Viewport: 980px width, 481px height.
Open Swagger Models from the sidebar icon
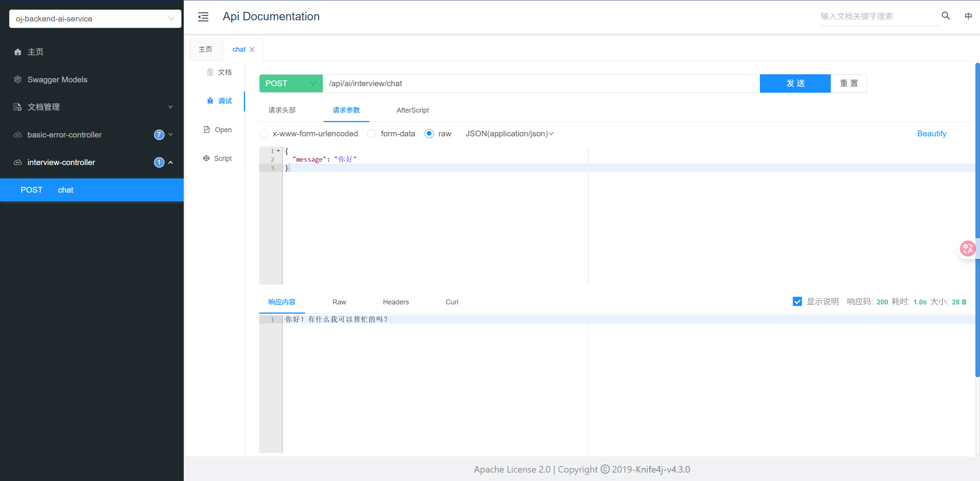coord(18,80)
